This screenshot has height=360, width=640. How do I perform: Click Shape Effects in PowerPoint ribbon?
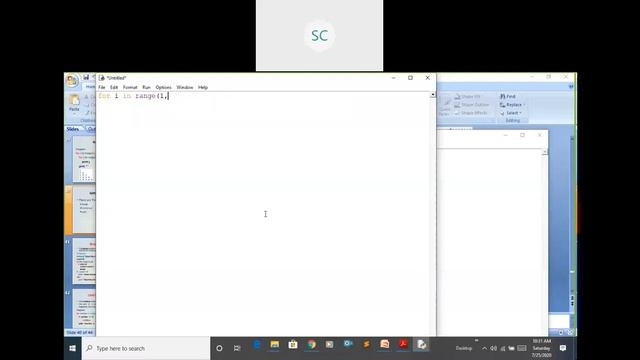471,113
